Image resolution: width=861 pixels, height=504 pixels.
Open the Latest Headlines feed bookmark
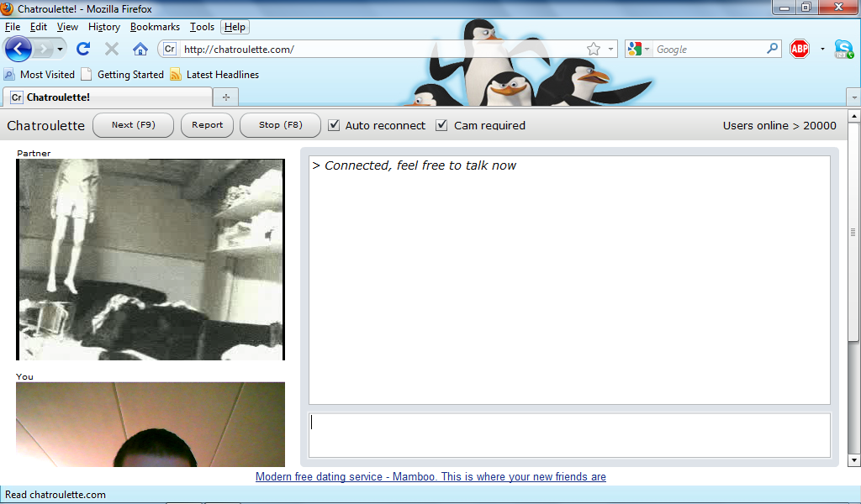click(214, 75)
